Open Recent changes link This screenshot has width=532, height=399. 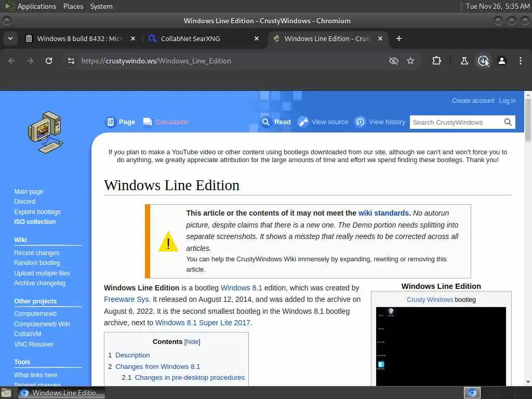pos(37,253)
